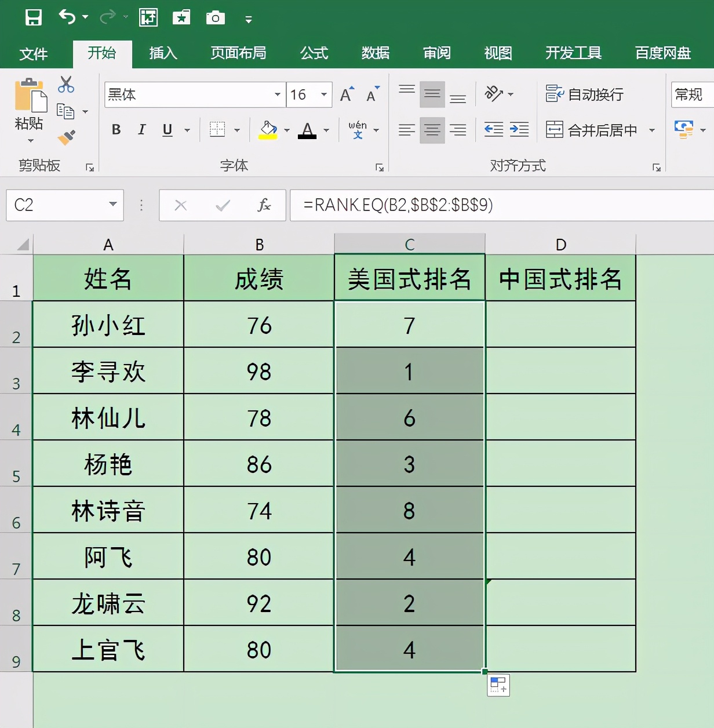
Task: Click into the RANK.EQ formula bar
Action: 502,205
